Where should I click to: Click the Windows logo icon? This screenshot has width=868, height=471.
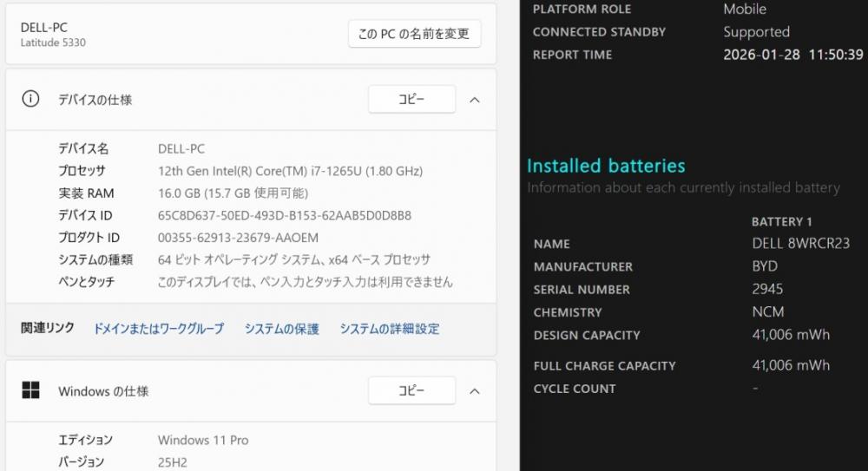(30, 390)
